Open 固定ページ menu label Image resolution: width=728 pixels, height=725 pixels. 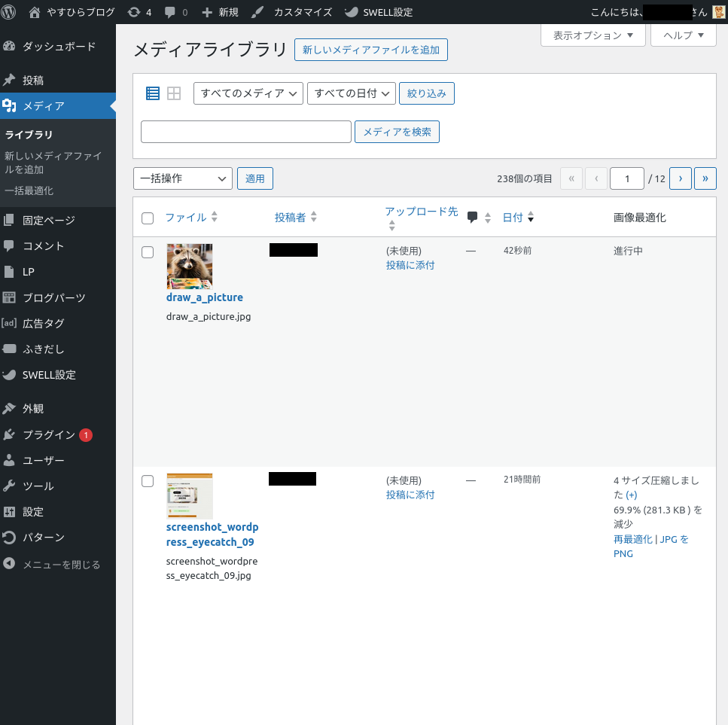[x=49, y=221]
